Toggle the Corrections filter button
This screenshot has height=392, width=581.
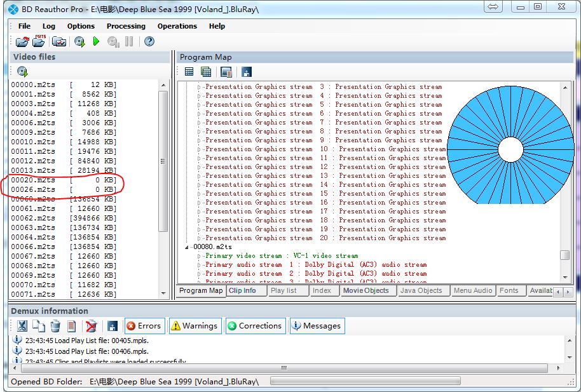[256, 326]
